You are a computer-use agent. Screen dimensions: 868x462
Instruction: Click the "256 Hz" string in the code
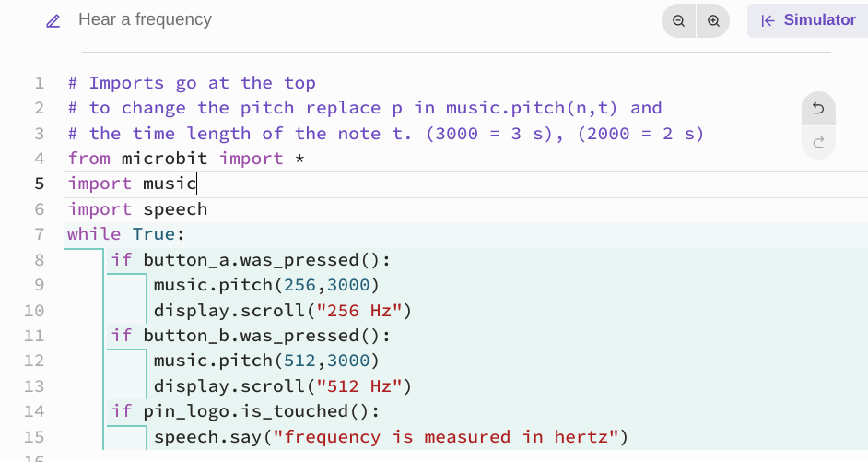tap(361, 310)
